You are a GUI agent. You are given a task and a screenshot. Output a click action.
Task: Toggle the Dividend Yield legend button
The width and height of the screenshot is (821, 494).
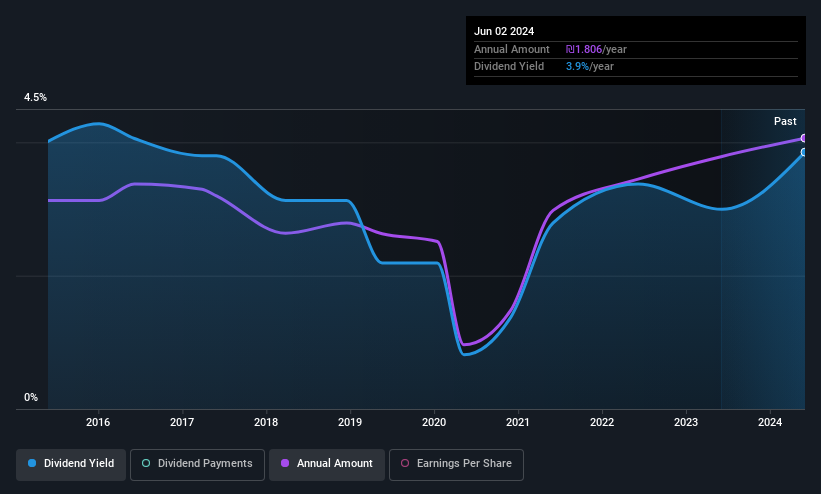tap(71, 464)
